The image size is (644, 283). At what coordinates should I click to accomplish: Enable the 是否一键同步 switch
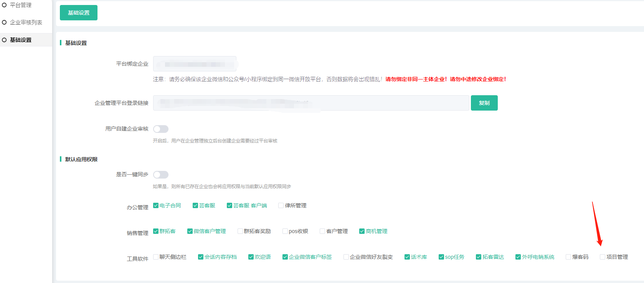tap(161, 175)
